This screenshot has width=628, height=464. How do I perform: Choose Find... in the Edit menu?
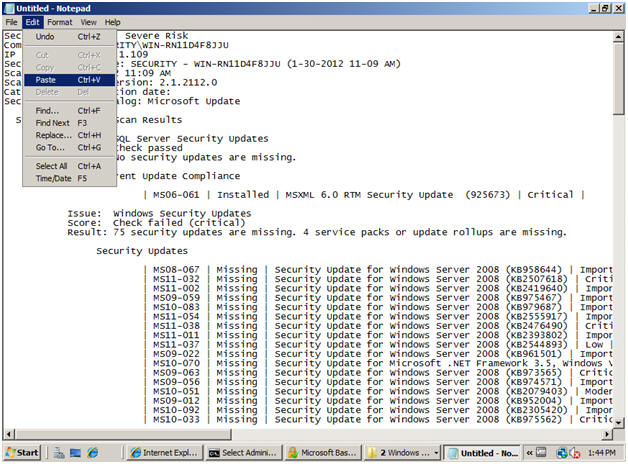coord(69,111)
